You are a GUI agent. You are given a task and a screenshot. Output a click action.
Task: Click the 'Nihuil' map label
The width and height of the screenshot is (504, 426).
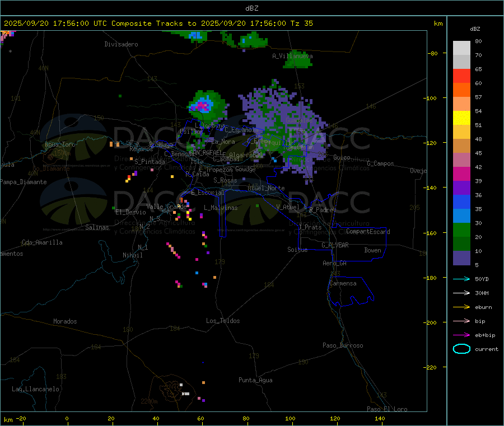tap(132, 255)
